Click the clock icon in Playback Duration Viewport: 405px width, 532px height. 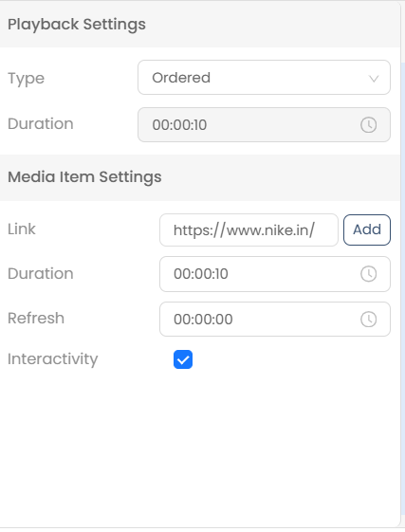[368, 125]
